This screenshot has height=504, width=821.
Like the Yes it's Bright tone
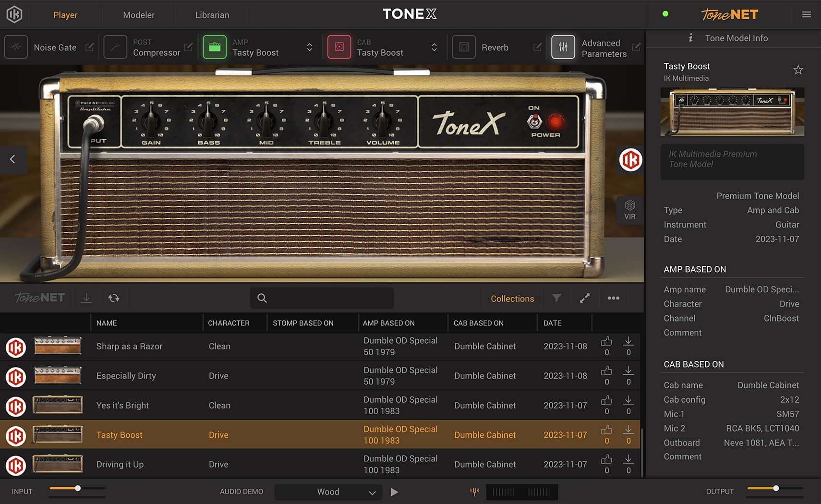(607, 400)
